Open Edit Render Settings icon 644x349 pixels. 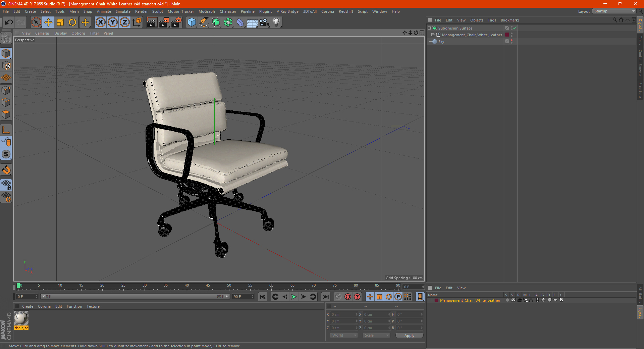pyautogui.click(x=176, y=22)
